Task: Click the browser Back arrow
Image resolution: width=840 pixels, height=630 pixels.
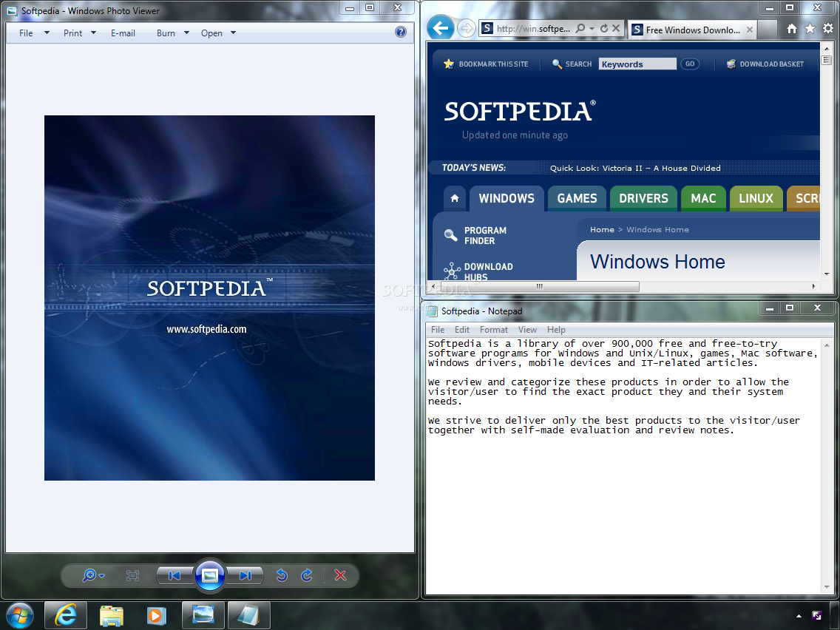Action: click(x=441, y=28)
